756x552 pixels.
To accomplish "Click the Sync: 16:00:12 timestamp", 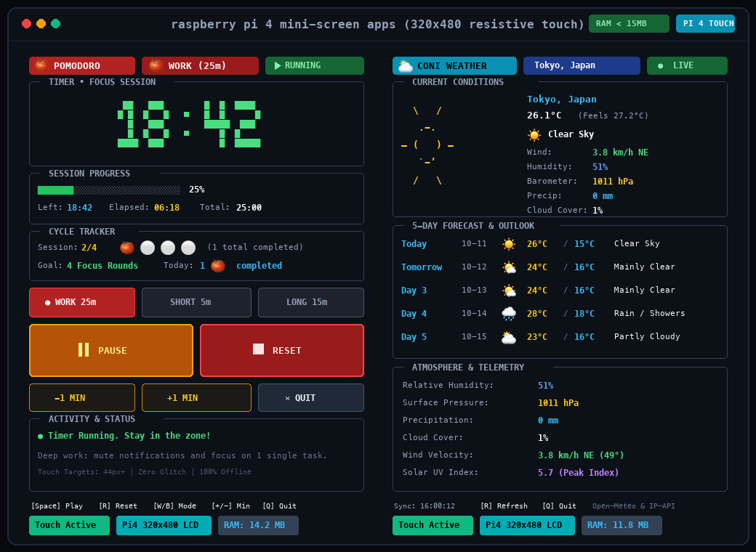I will point(425,506).
